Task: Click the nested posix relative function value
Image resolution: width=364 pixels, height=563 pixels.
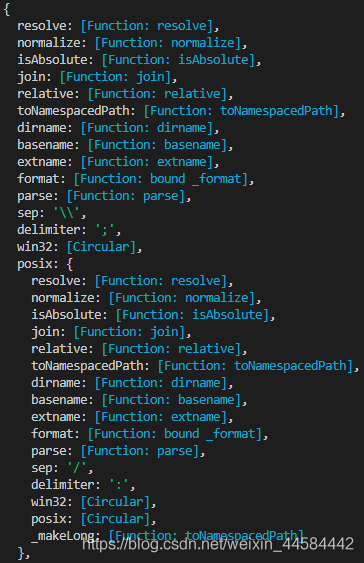Action: pos(171,349)
